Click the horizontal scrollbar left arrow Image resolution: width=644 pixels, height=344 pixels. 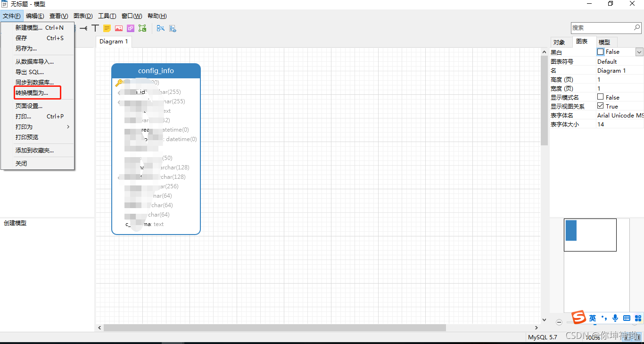coord(99,327)
